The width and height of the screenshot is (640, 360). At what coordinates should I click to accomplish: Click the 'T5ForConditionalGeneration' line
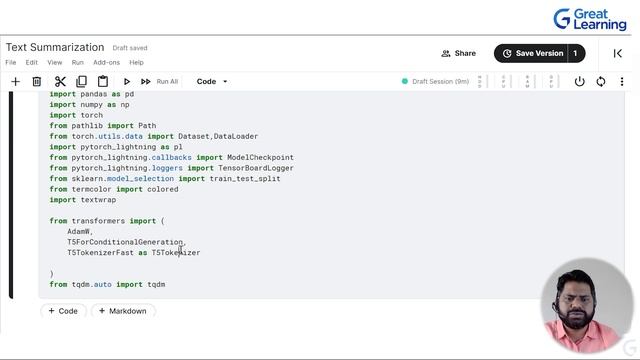(x=127, y=242)
